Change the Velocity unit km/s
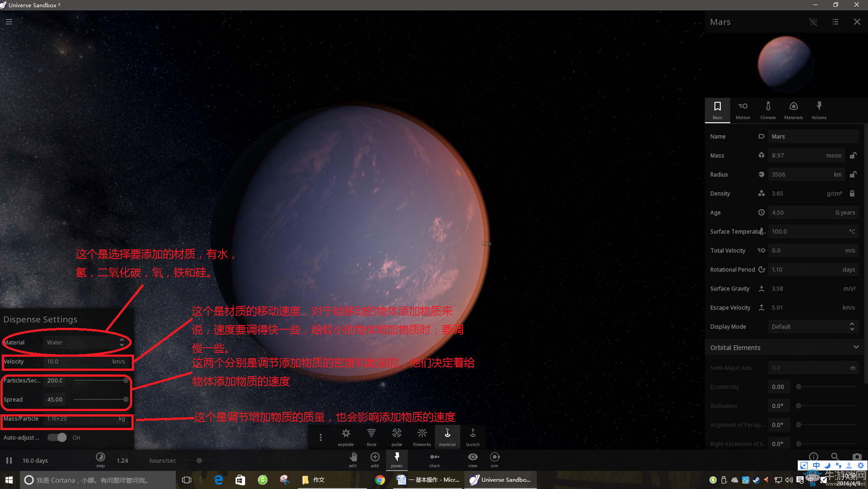The image size is (868, 489). (118, 361)
